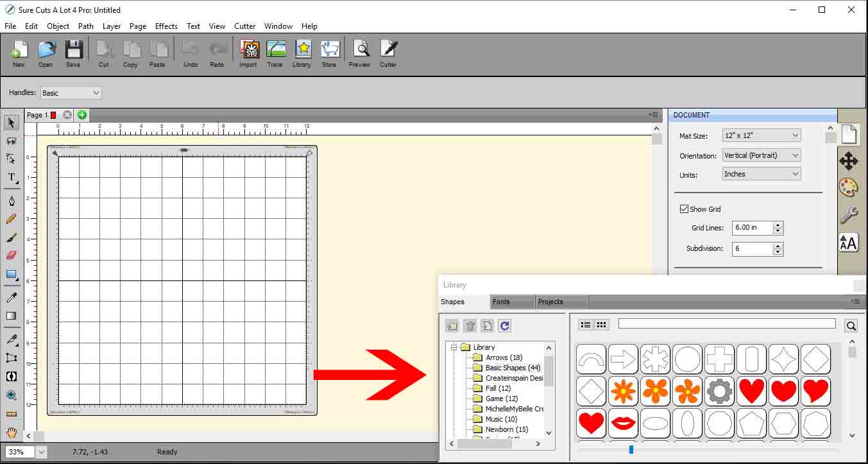
Task: Pick the Pen drawing tool
Action: coord(12,201)
